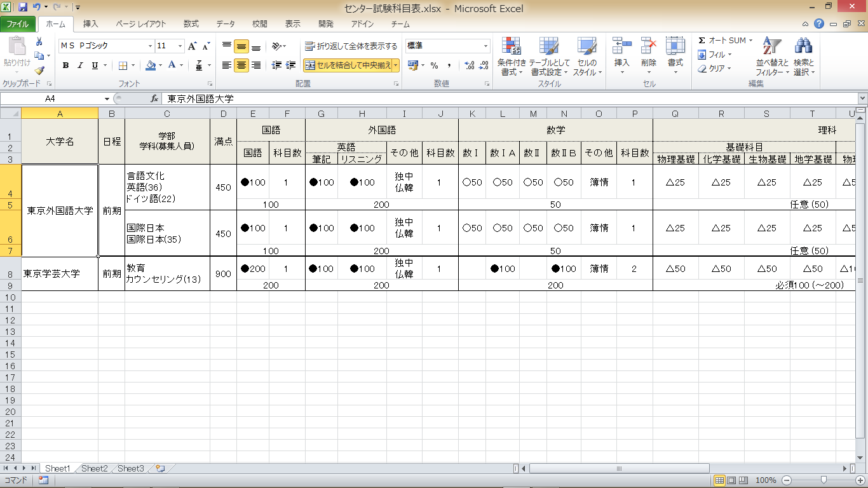The image size is (868, 488).
Task: Open the Name Box dropdown arrow
Action: (x=107, y=99)
